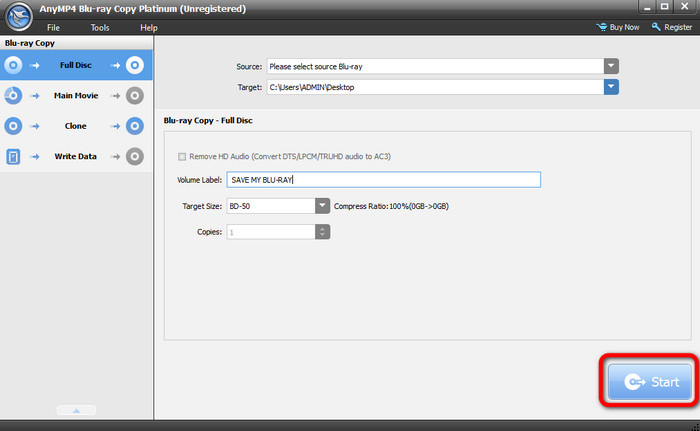This screenshot has height=431, width=700.
Task: Click the file icon in Write Data row
Action: (13, 156)
